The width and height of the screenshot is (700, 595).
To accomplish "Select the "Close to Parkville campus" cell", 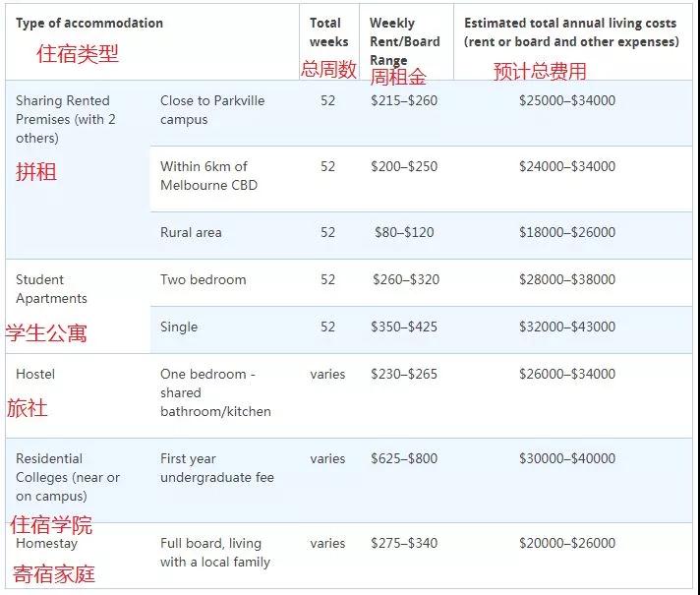I will click(x=212, y=109).
